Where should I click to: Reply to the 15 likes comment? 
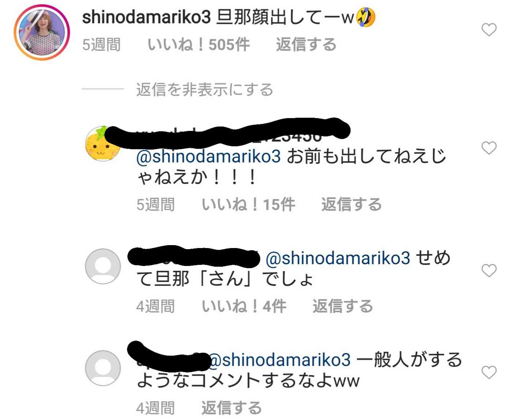(351, 205)
